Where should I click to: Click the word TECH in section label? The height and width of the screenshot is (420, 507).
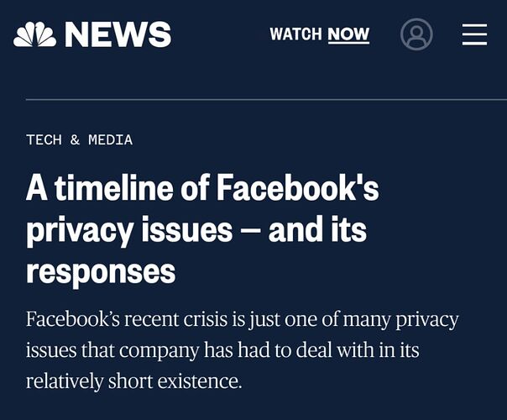coord(44,139)
